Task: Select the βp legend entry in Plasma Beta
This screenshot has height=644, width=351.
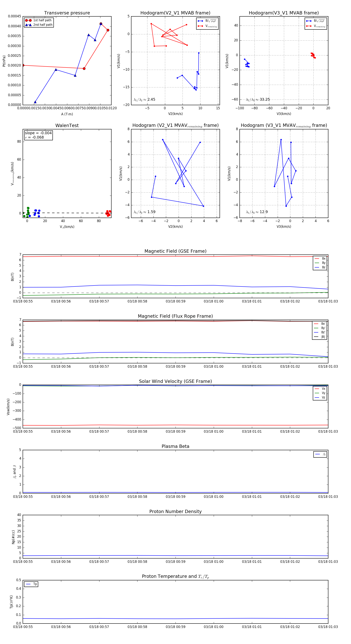Action: 320,454
